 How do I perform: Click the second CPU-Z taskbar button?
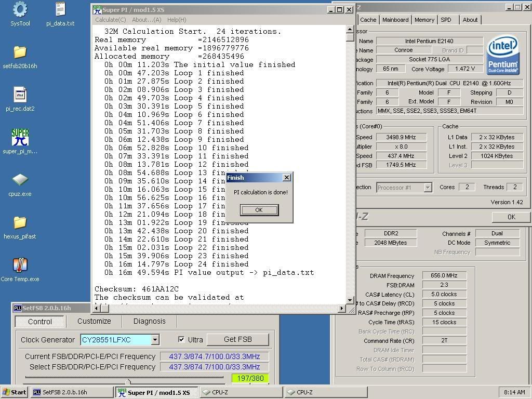click(x=326, y=392)
